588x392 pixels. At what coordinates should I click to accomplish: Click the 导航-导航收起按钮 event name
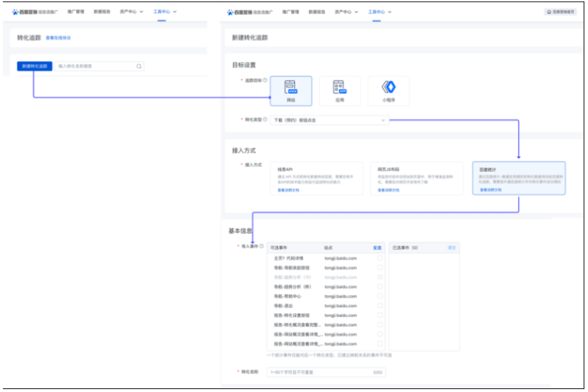tap(292, 268)
